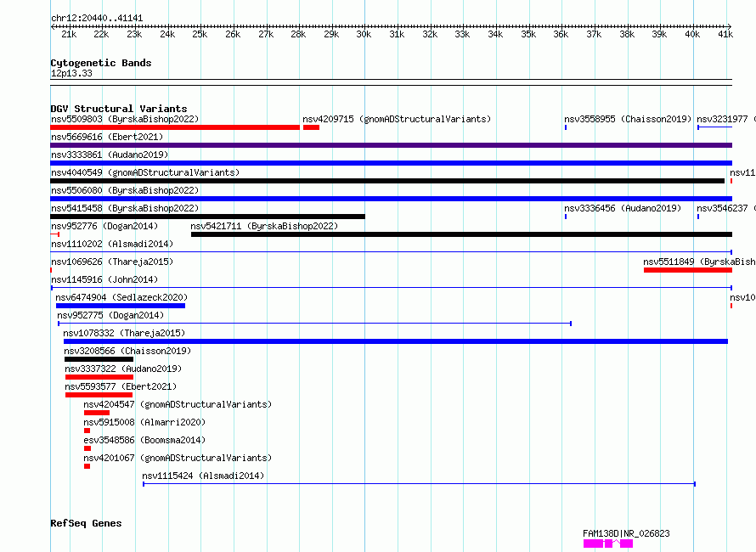Screen dimensions: 756x552
Task: Click the black nsv5421711 variant bar
Action: pyautogui.click(x=461, y=234)
